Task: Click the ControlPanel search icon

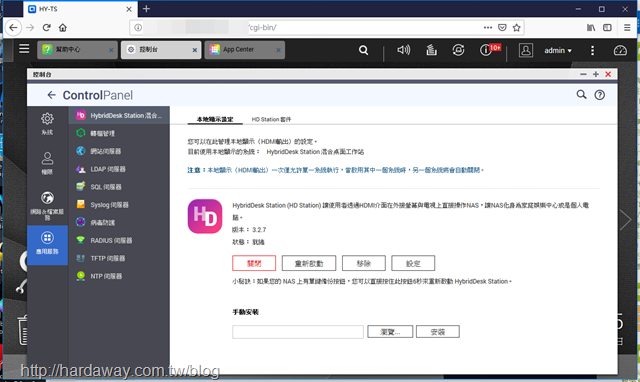Action: (581, 95)
